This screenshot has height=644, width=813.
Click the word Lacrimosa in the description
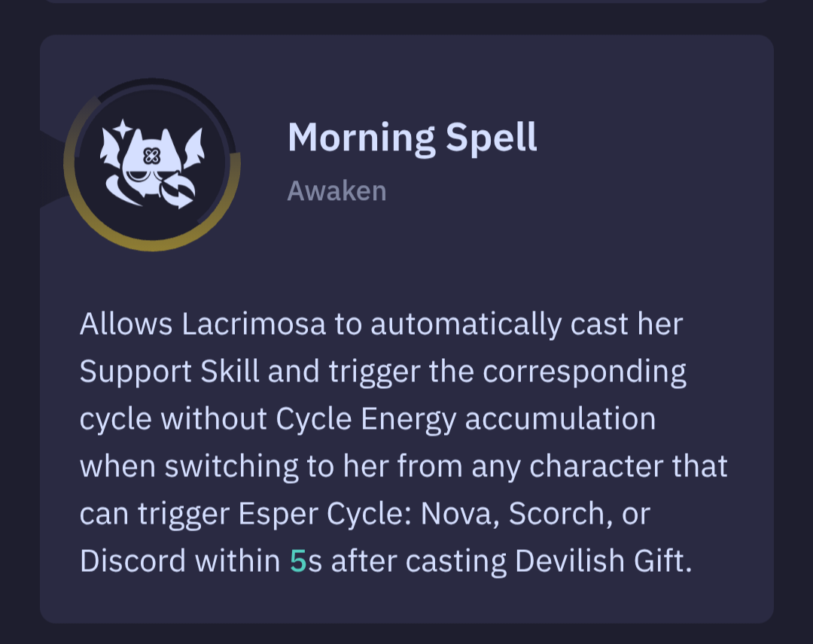(x=254, y=324)
